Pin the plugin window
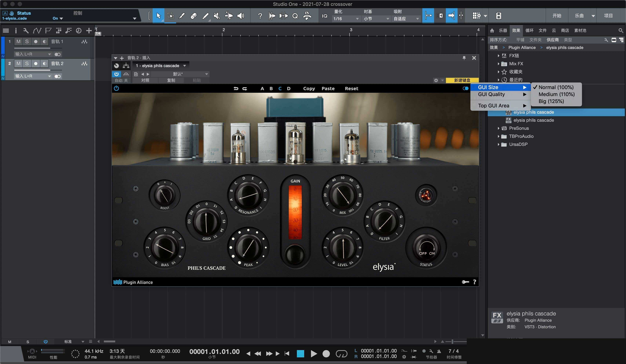This screenshot has height=364, width=626. click(x=464, y=58)
